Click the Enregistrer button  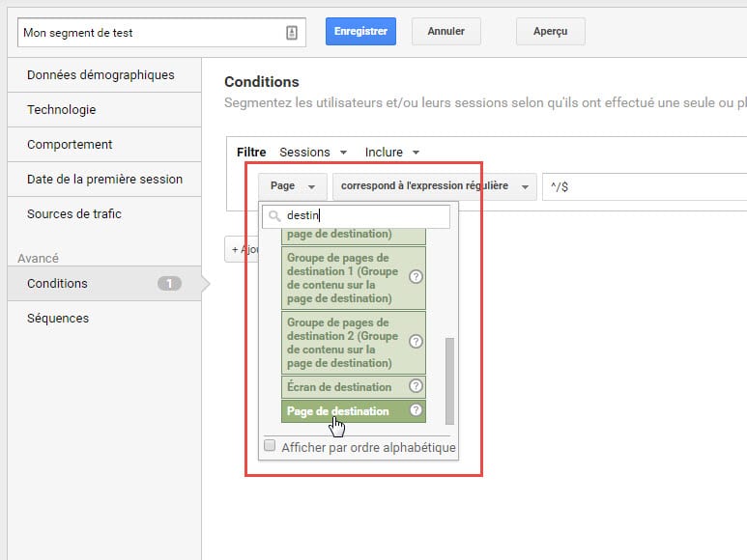click(360, 31)
